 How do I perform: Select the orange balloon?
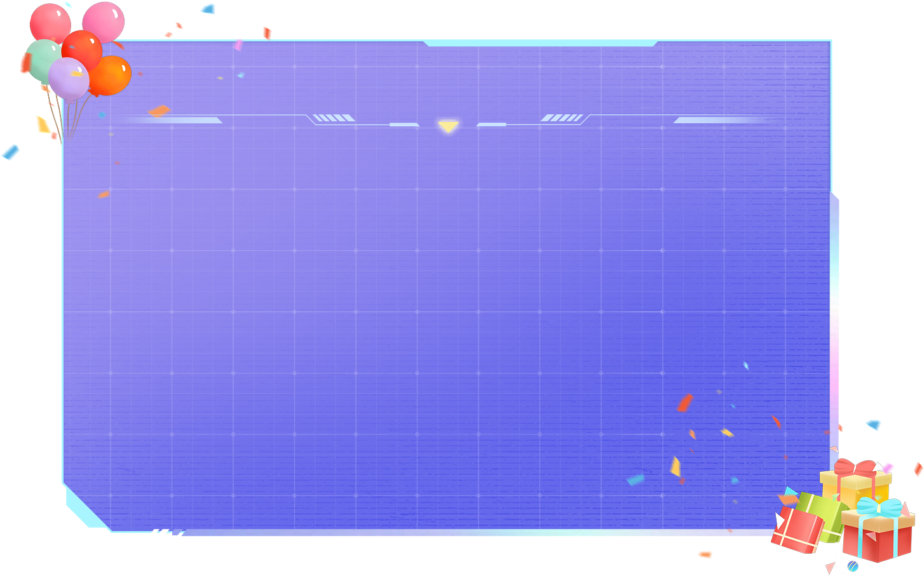(112, 75)
